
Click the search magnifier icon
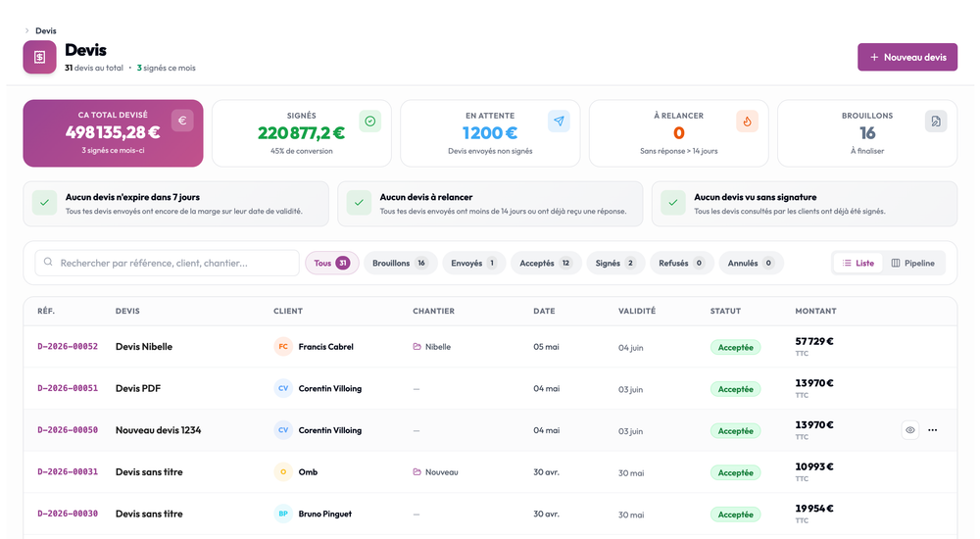(48, 263)
